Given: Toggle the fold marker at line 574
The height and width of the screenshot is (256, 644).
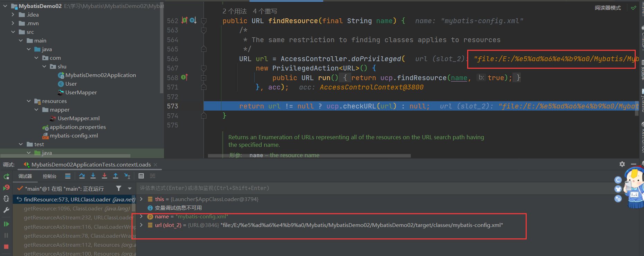Looking at the screenshot, I should (204, 116).
